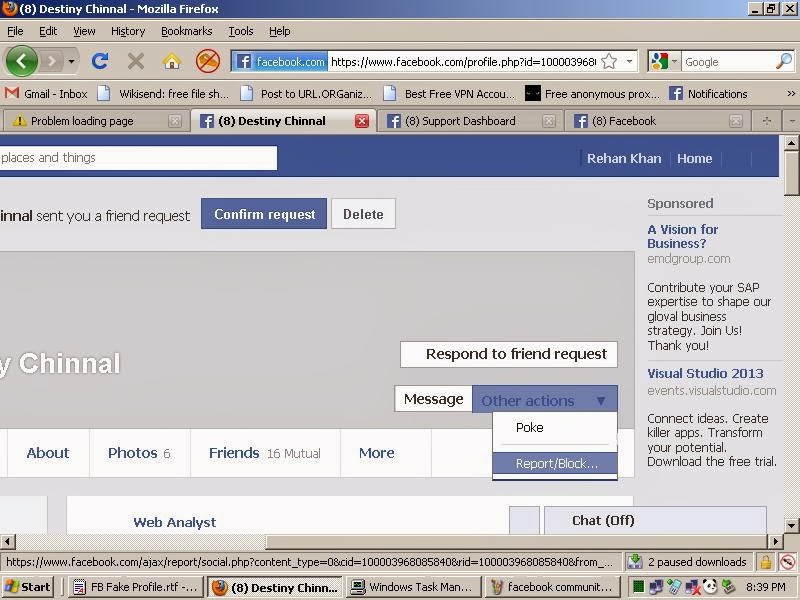Click inside the Google search field
Viewport: 800px width, 600px height.
tap(728, 62)
